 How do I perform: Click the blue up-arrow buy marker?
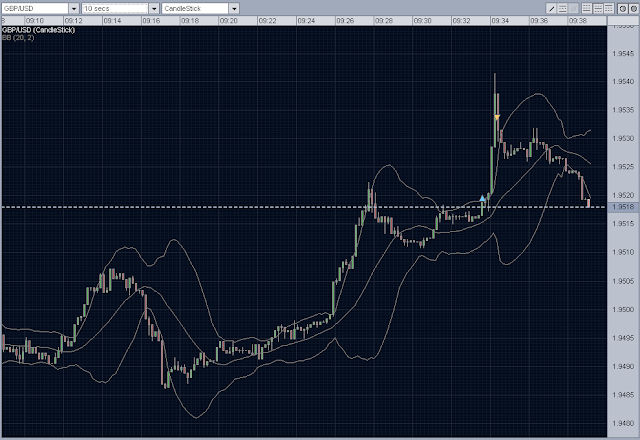[482, 198]
